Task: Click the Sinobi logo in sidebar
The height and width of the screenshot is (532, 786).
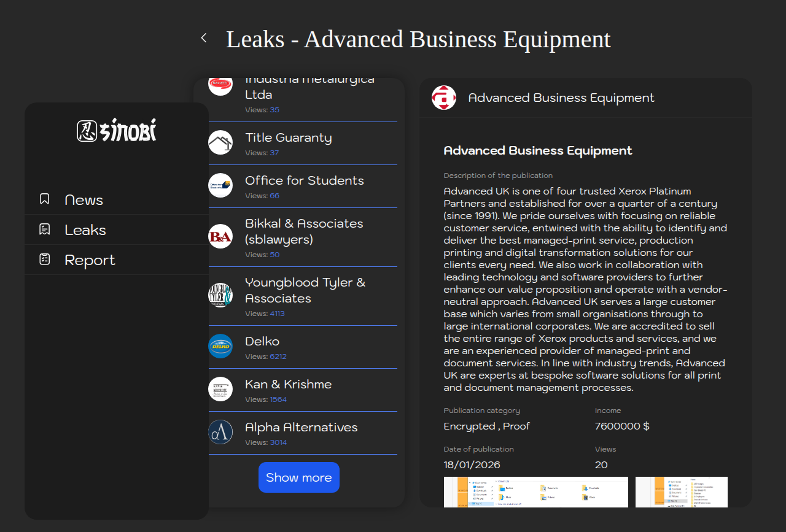Action: click(117, 131)
